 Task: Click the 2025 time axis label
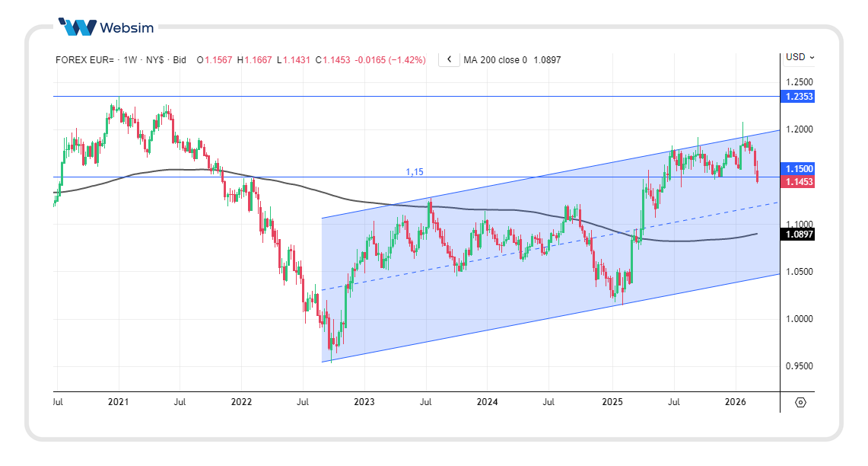(612, 401)
